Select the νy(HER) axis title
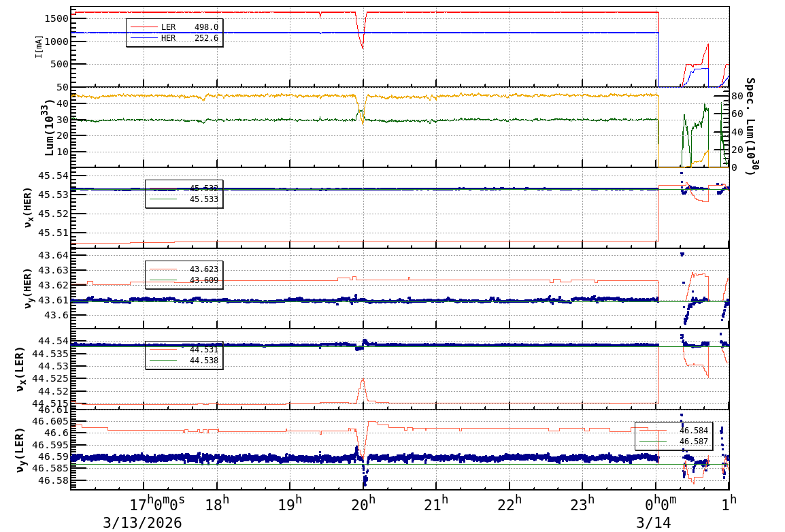785x532 pixels. [27, 288]
